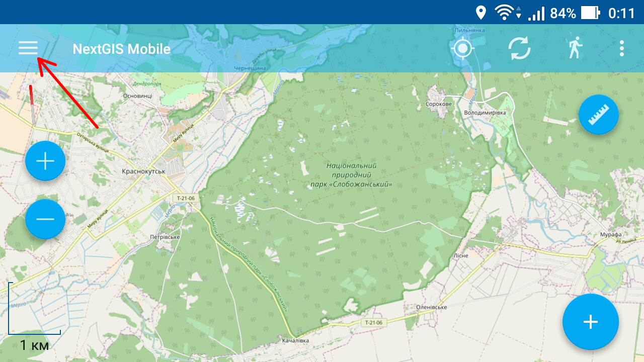Select the ruler measure tool
644x362 pixels.
[x=598, y=114]
